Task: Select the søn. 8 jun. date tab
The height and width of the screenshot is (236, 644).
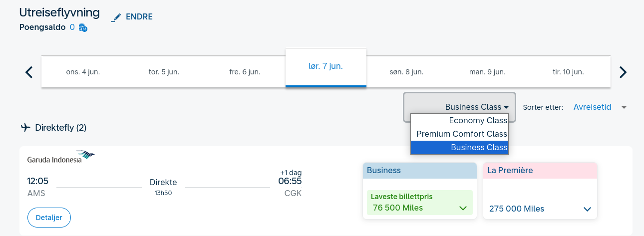Action: coord(406,72)
